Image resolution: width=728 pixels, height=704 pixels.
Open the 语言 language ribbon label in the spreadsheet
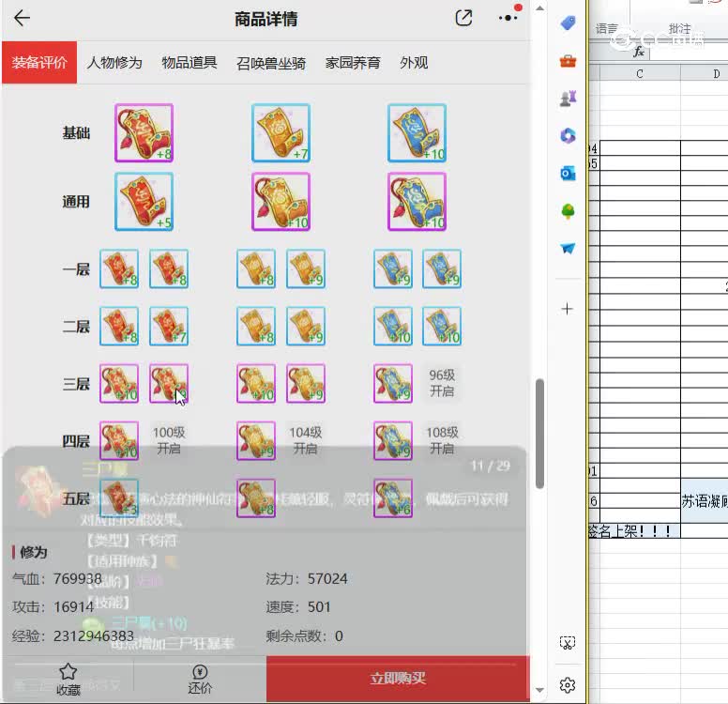[x=606, y=29]
